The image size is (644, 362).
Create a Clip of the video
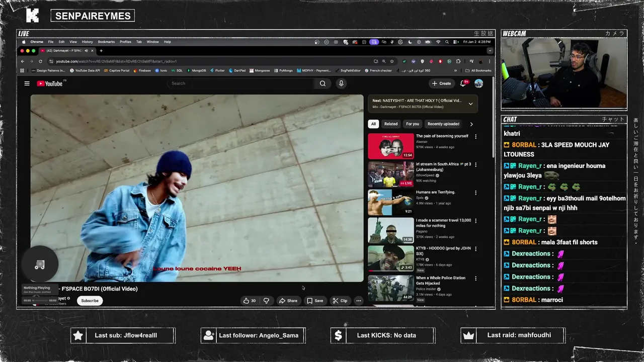tap(340, 301)
